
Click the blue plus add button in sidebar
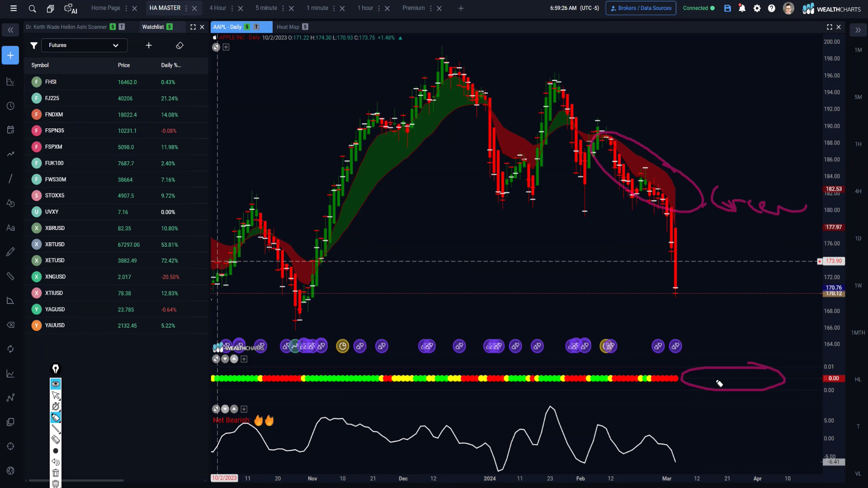pyautogui.click(x=10, y=55)
